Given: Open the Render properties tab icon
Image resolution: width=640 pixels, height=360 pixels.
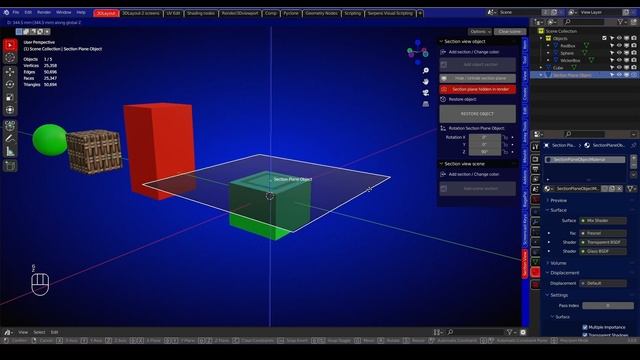Looking at the screenshot, I should (x=536, y=159).
